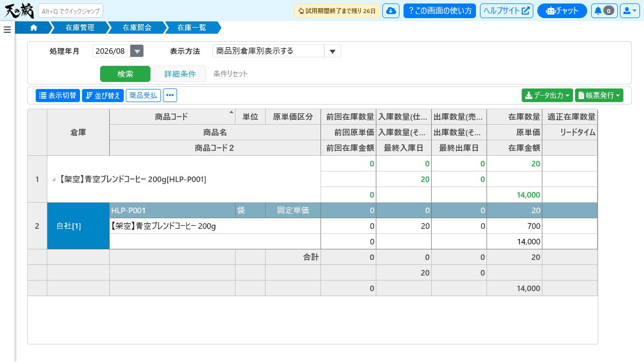Select row number 1 header
This screenshot has width=644, height=362.
[37, 179]
